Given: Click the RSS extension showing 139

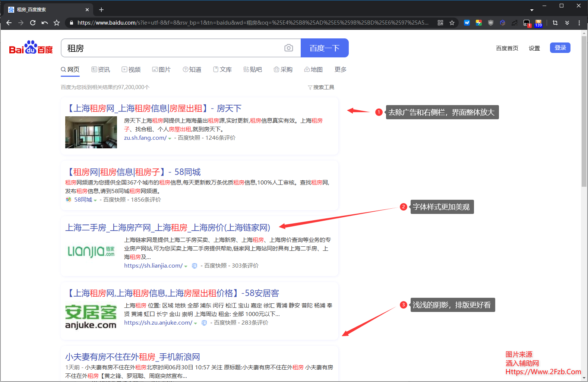Looking at the screenshot, I should pyautogui.click(x=538, y=23).
